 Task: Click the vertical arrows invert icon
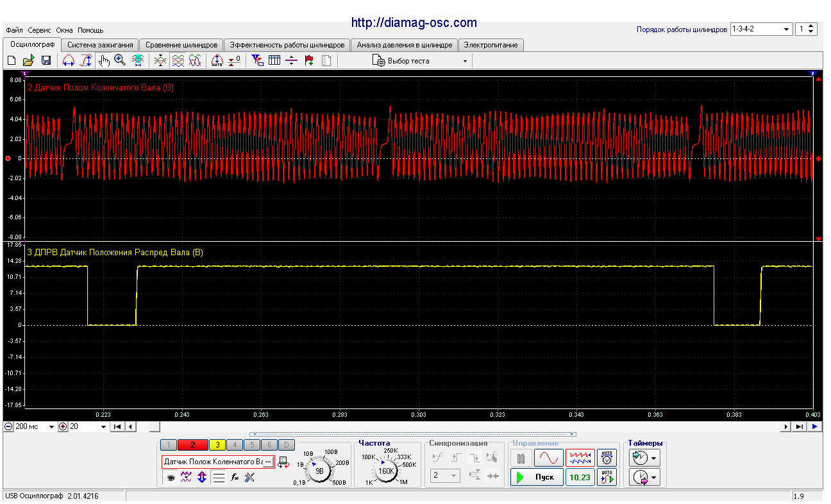coord(202,477)
